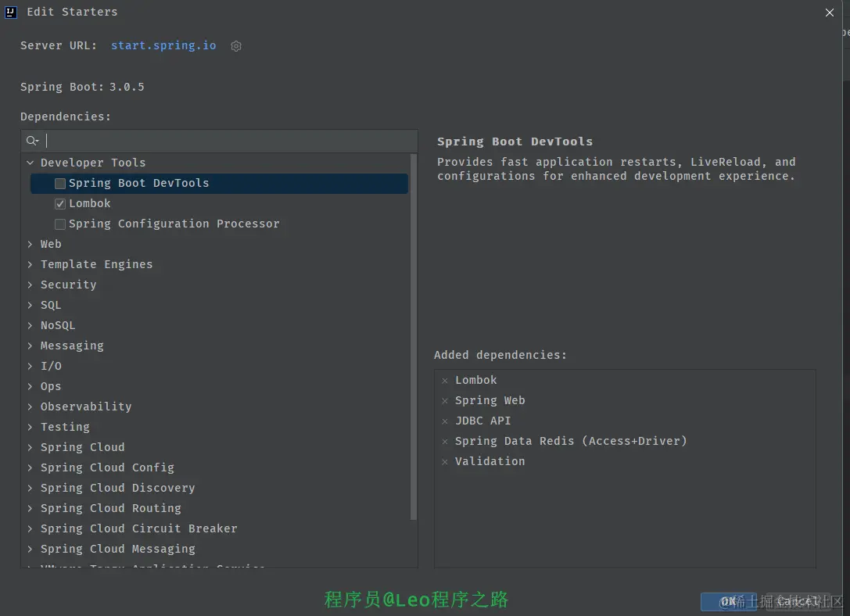This screenshot has width=850, height=616.
Task: Expand the Web category
Action: [30, 245]
